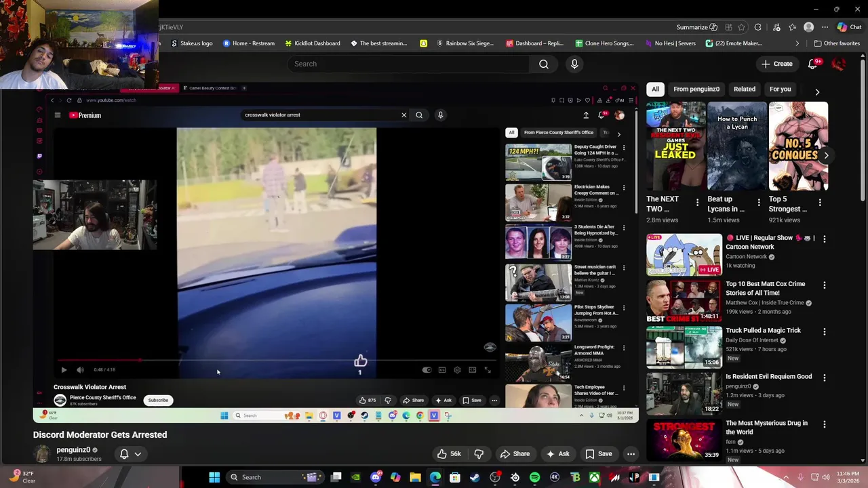The height and width of the screenshot is (488, 868).
Task: Open Steam from the taskbar
Action: [475, 477]
